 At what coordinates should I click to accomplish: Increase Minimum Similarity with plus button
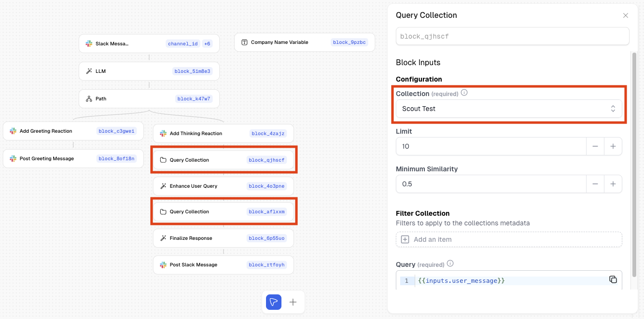pyautogui.click(x=613, y=184)
